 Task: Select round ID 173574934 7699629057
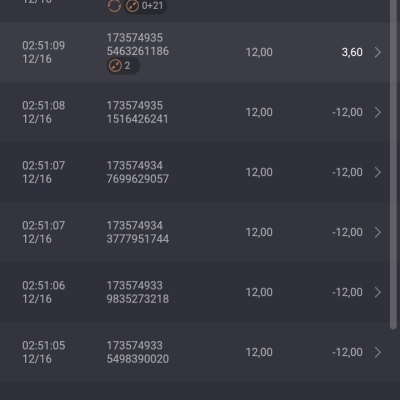click(138, 172)
